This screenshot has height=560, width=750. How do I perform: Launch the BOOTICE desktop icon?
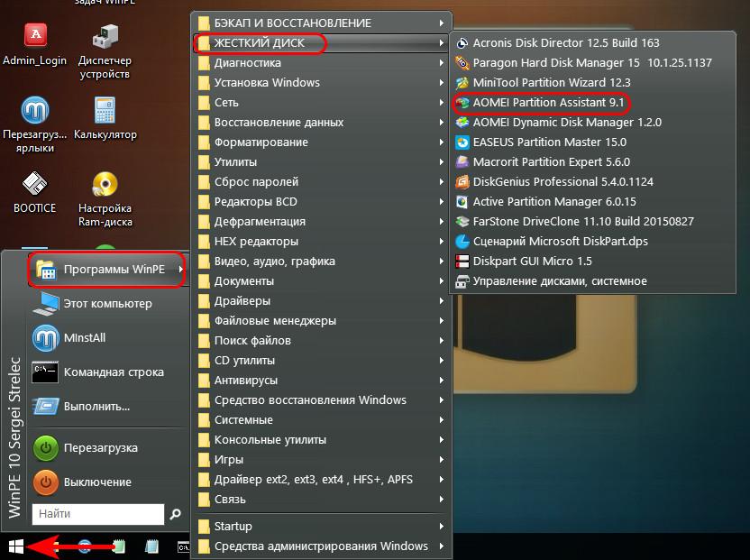point(35,192)
